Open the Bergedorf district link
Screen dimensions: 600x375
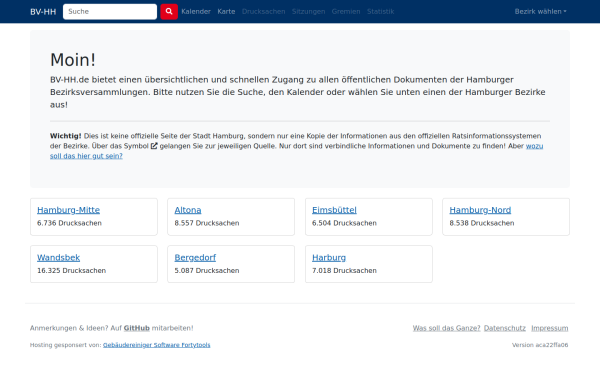pyautogui.click(x=195, y=258)
